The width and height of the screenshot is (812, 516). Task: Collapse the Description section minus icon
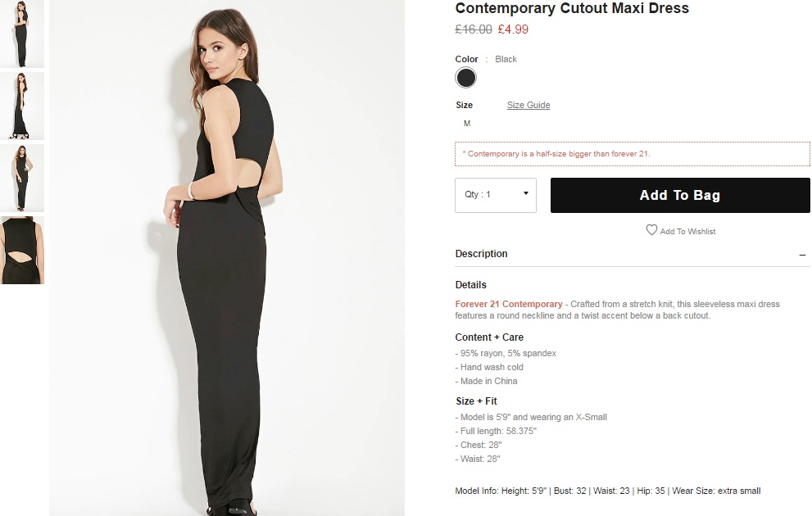click(x=802, y=255)
